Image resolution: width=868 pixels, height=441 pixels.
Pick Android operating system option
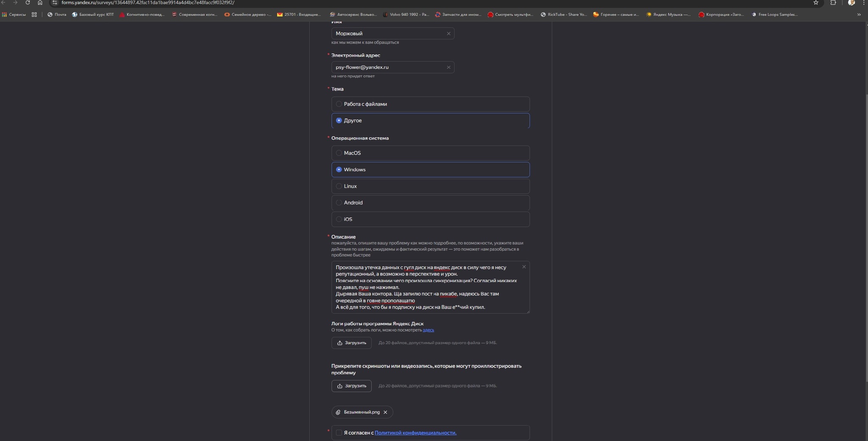(x=339, y=202)
